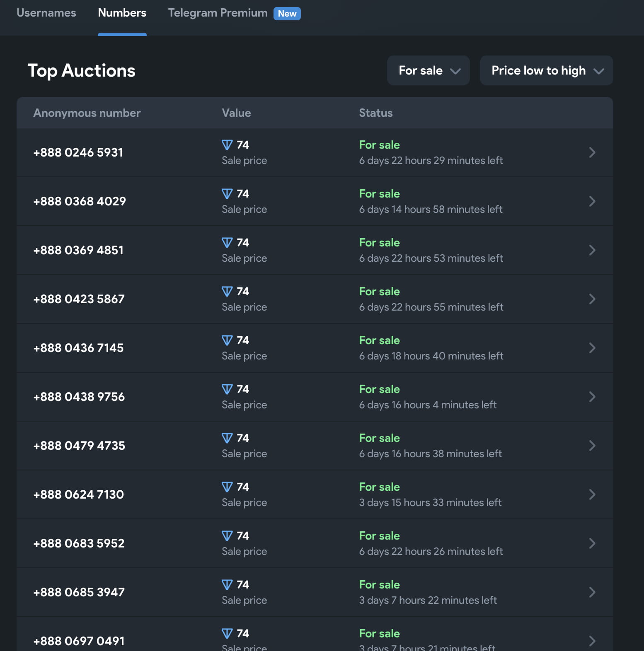Click the TON icon in the +888 0438 9756 row
The image size is (644, 651).
[227, 389]
